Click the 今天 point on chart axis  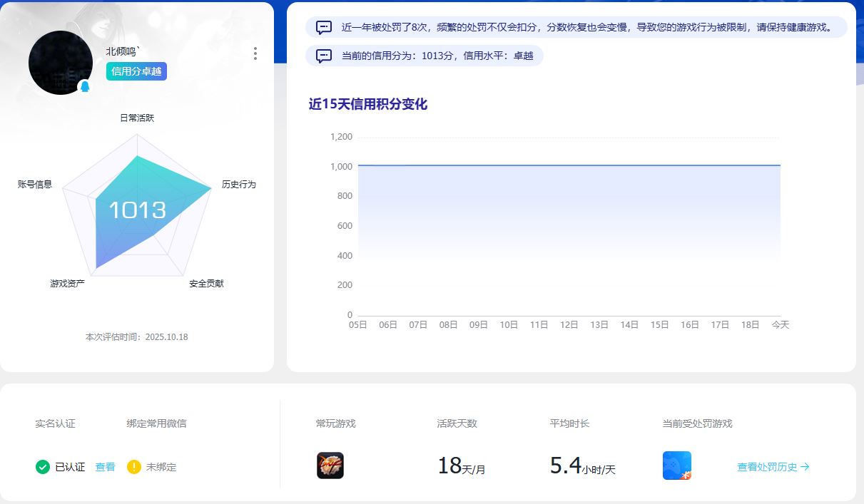point(780,324)
